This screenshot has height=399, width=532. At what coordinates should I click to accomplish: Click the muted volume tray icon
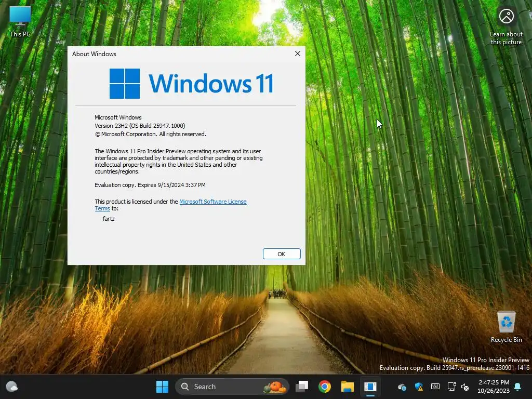click(465, 387)
